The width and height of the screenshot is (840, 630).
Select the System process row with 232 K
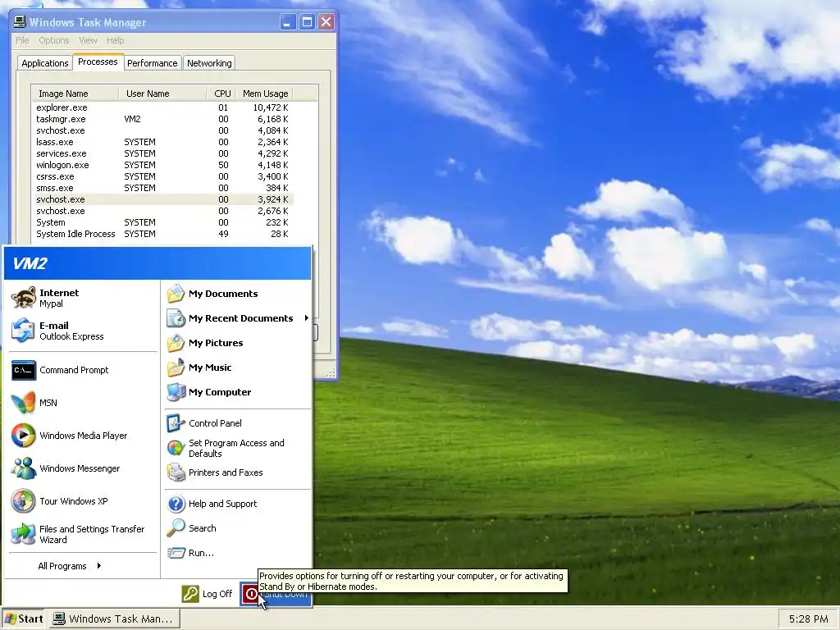(x=162, y=222)
